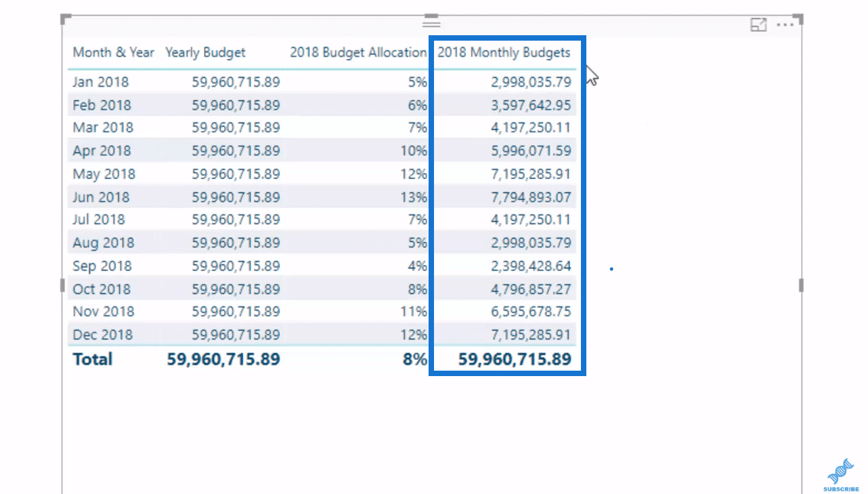Click the 8% total allocation value

pyautogui.click(x=415, y=358)
